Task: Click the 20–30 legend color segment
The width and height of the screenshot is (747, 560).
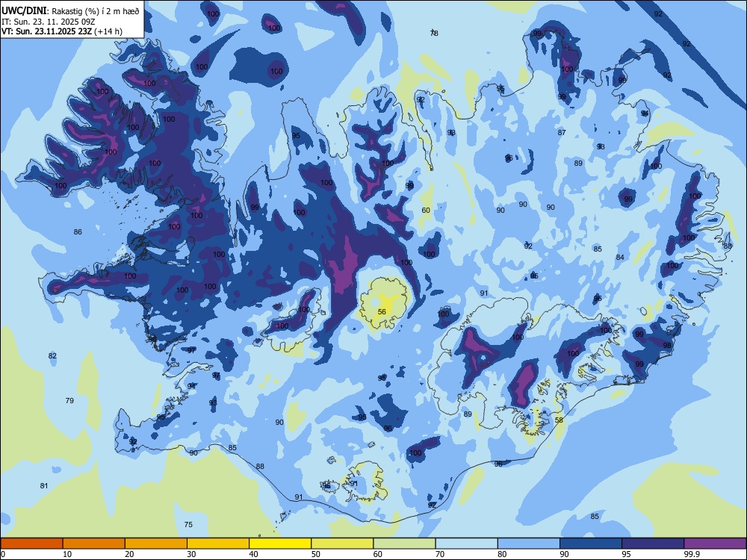Action: (156, 544)
